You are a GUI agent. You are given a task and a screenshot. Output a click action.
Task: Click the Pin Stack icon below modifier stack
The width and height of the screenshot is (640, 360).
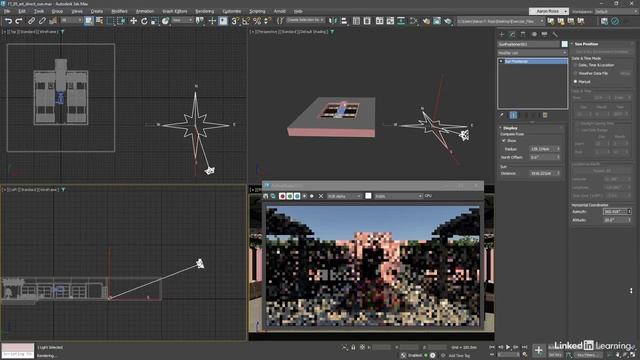(x=502, y=116)
